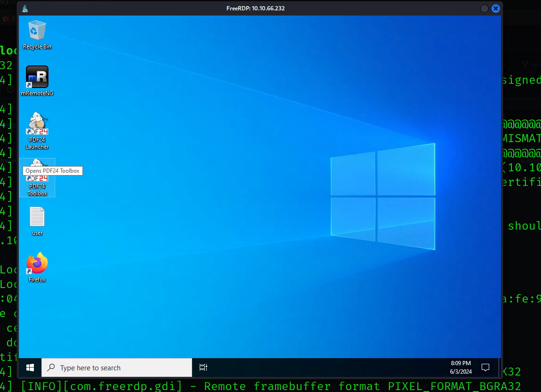Screen dimensions: 541x392
Task: Select the Recycle Bin desktop icon
Action: click(37, 32)
